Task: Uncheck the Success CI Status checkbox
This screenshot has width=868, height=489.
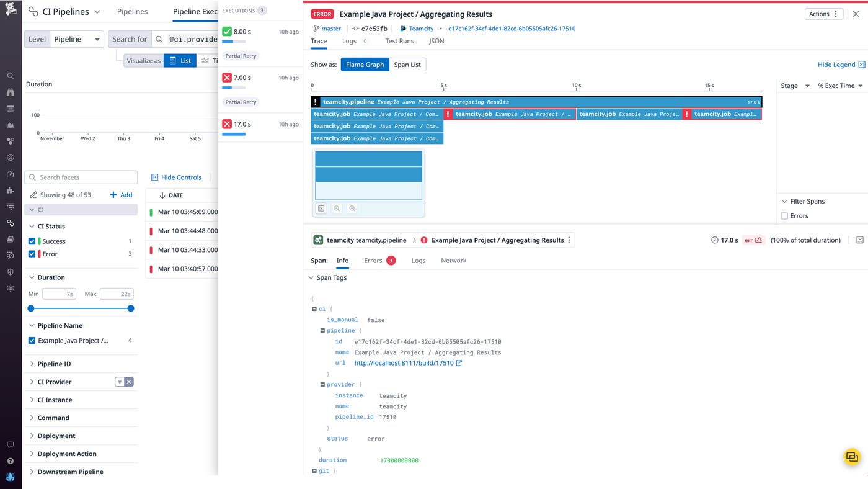Action: click(32, 241)
